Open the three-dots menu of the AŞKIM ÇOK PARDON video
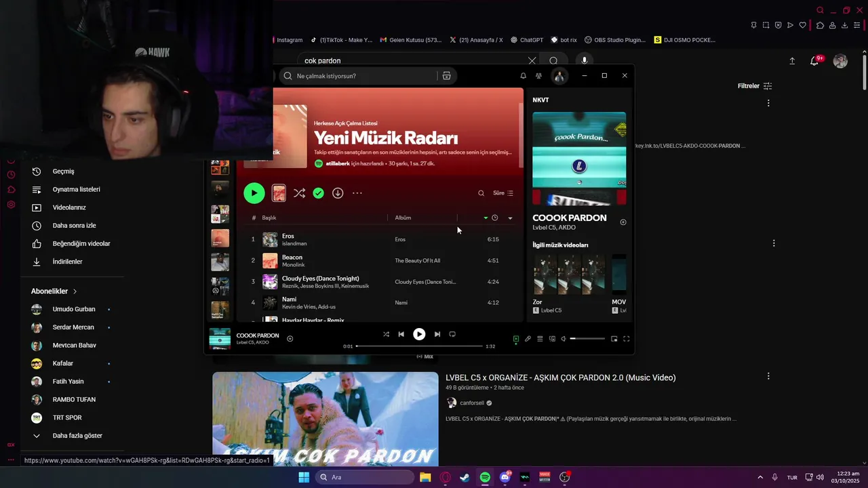The image size is (868, 488). pos(768,376)
